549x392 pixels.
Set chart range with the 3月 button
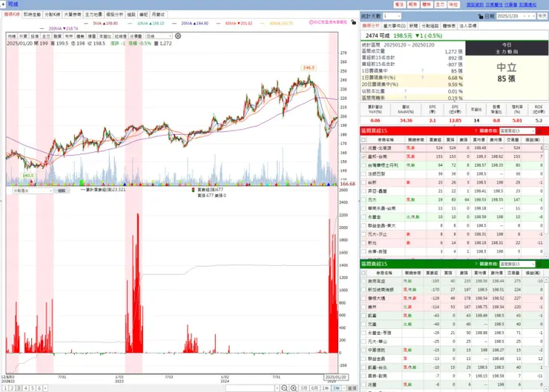pyautogui.click(x=304, y=388)
